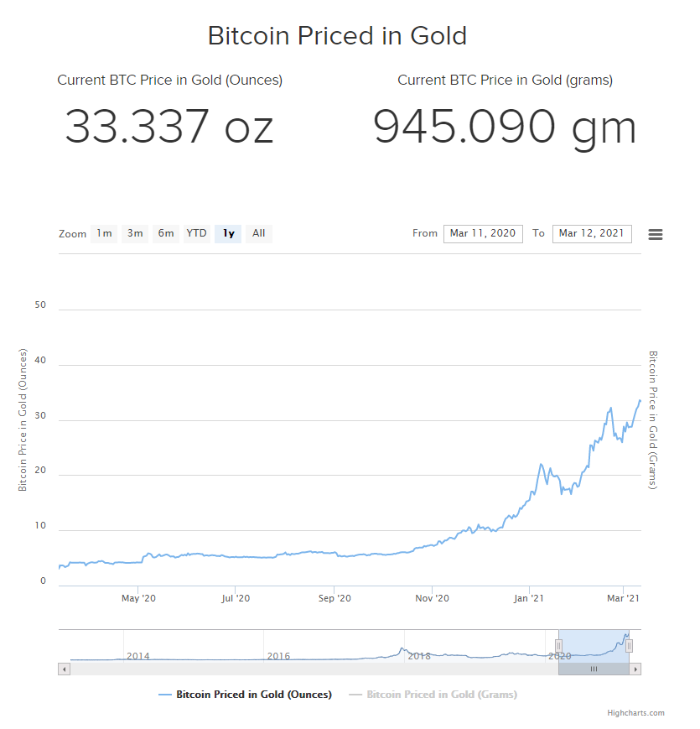Viewport: 700px width, 729px height.
Task: Enable the Bitcoin Priced in Gold (Grams) series
Action: [x=441, y=695]
